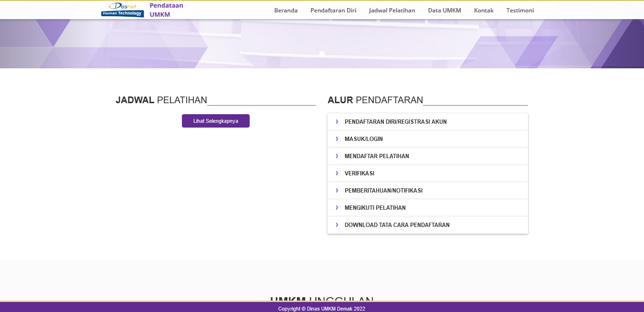Open the Kontak page link

484,11
